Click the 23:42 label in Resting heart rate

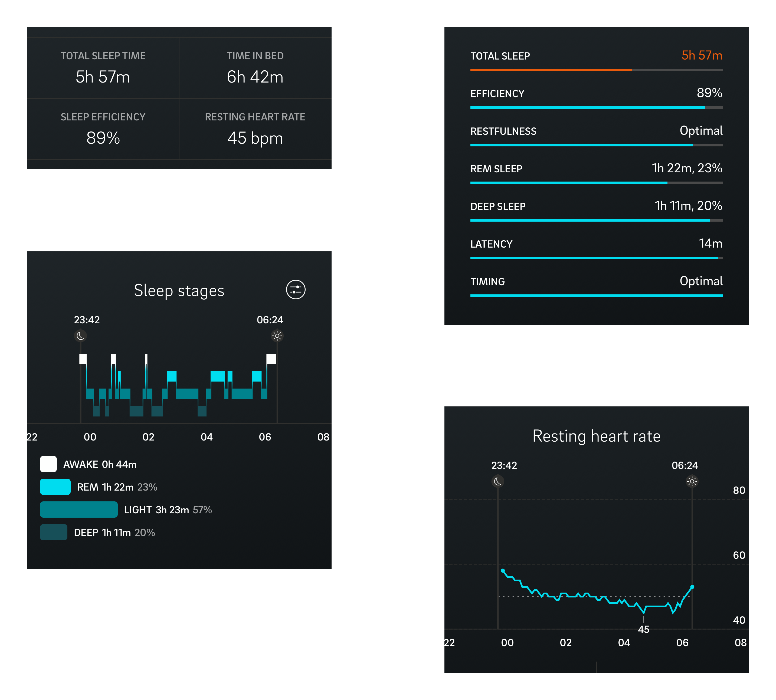[x=504, y=465]
